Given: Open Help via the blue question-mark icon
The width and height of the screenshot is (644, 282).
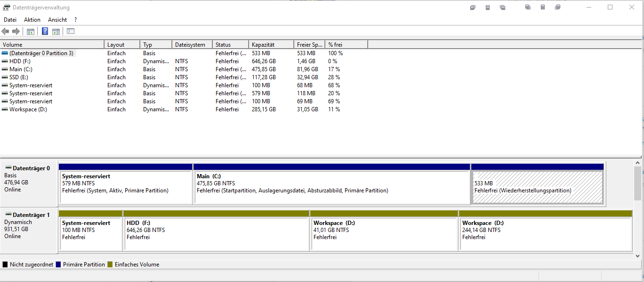Looking at the screenshot, I should pyautogui.click(x=45, y=31).
